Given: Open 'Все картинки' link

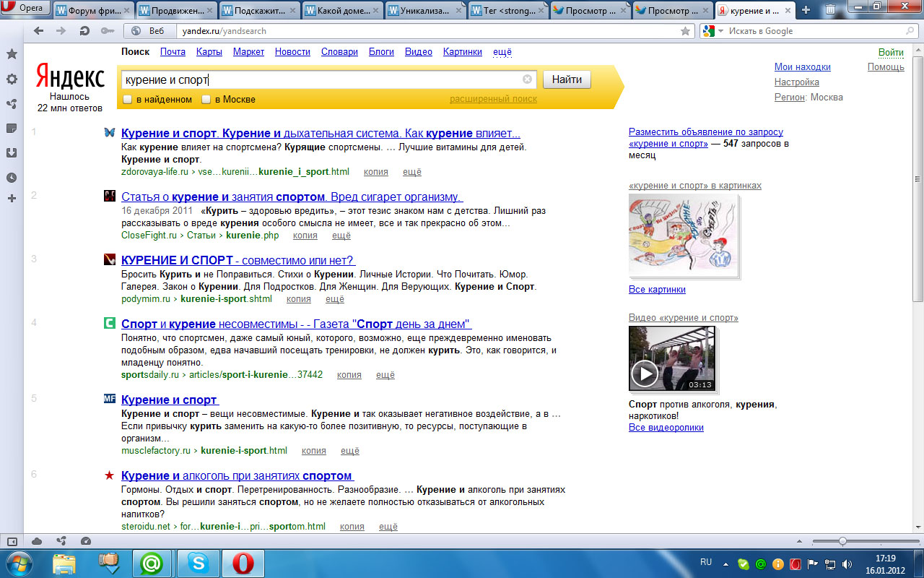Looking at the screenshot, I should coord(657,290).
